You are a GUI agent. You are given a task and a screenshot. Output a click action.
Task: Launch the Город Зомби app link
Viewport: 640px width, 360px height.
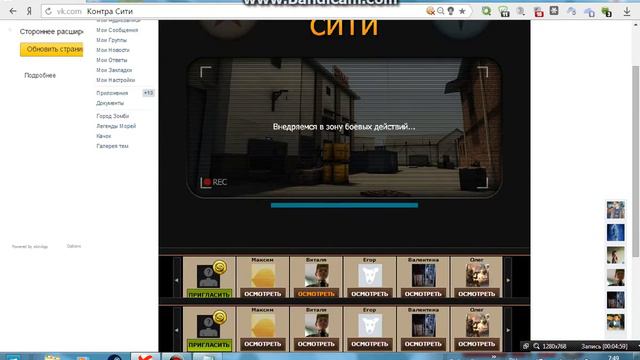click(x=112, y=116)
